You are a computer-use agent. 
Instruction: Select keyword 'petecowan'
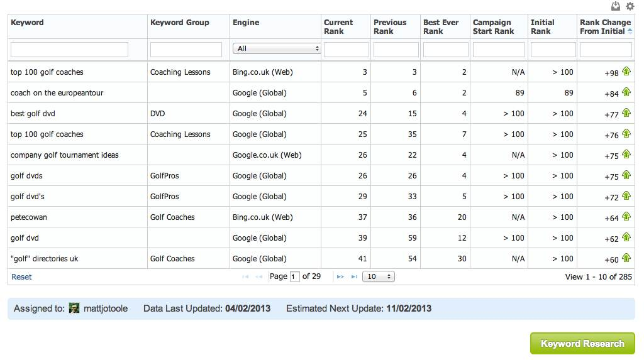pyautogui.click(x=29, y=217)
